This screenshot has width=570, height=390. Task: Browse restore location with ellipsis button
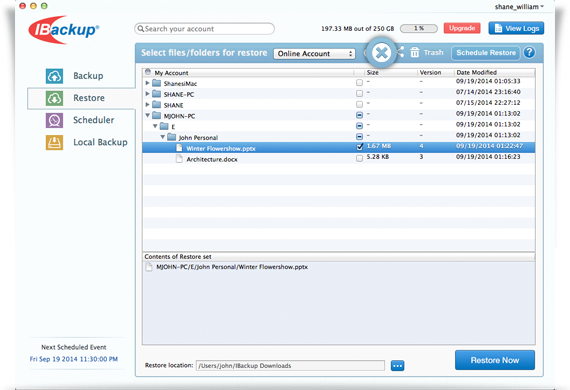[x=397, y=366]
